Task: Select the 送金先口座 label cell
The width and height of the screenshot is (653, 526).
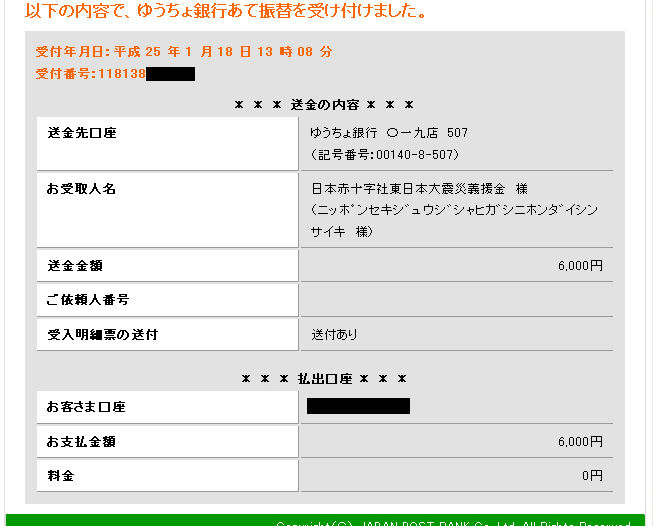Action: (167, 143)
